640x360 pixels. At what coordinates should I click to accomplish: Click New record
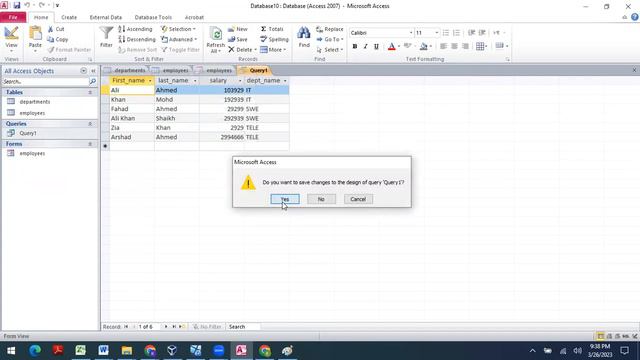[238, 29]
